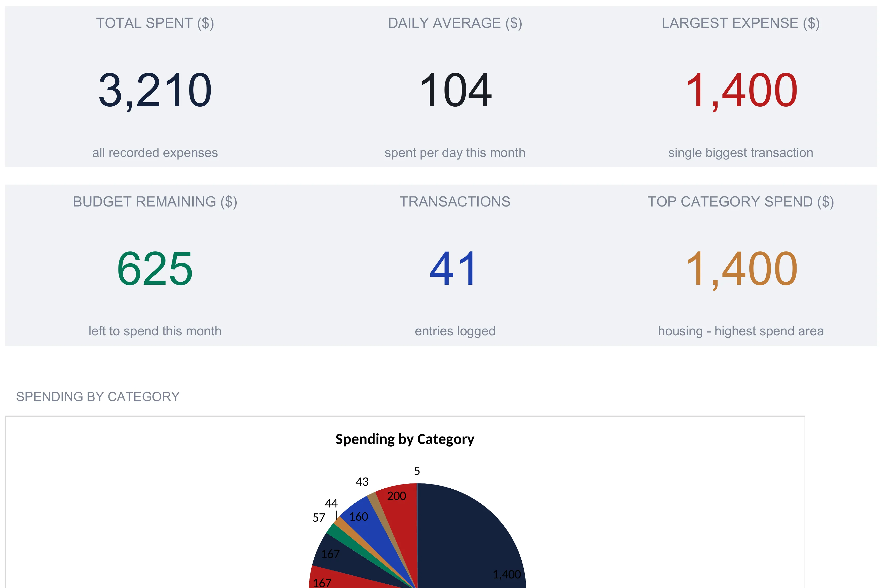Click the 'single biggest transaction' caption
Viewport: 882px width, 588px height.
point(741,153)
